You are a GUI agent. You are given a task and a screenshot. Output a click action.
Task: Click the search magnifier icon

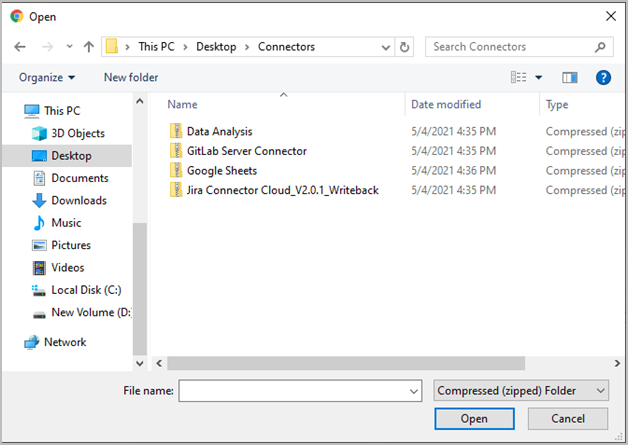tap(600, 47)
